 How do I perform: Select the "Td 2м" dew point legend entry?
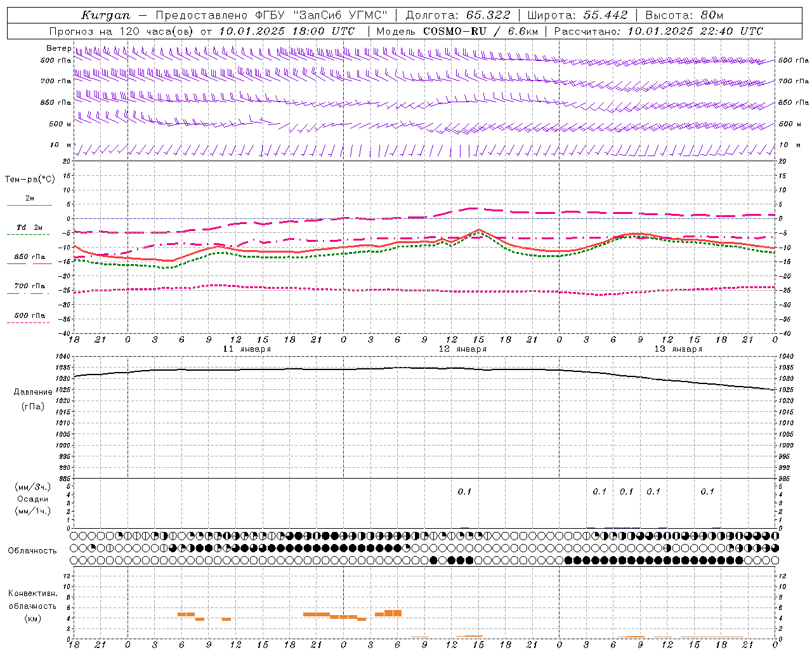pyautogui.click(x=30, y=227)
